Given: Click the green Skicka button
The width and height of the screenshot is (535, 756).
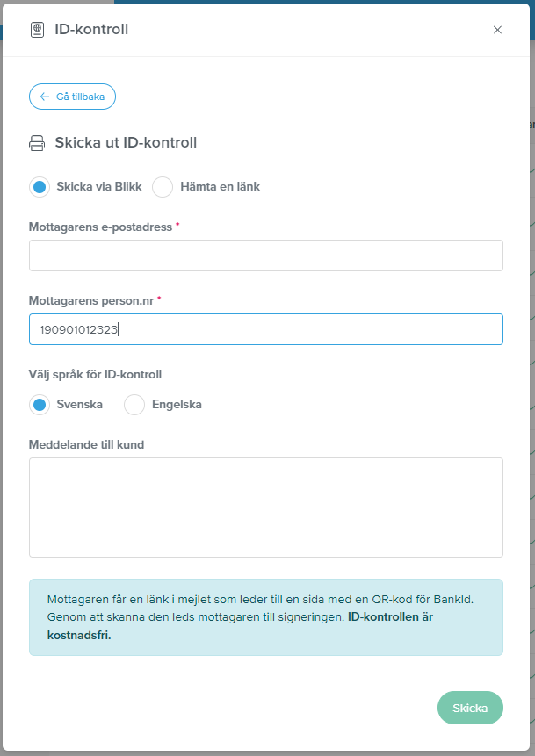Looking at the screenshot, I should [x=470, y=708].
